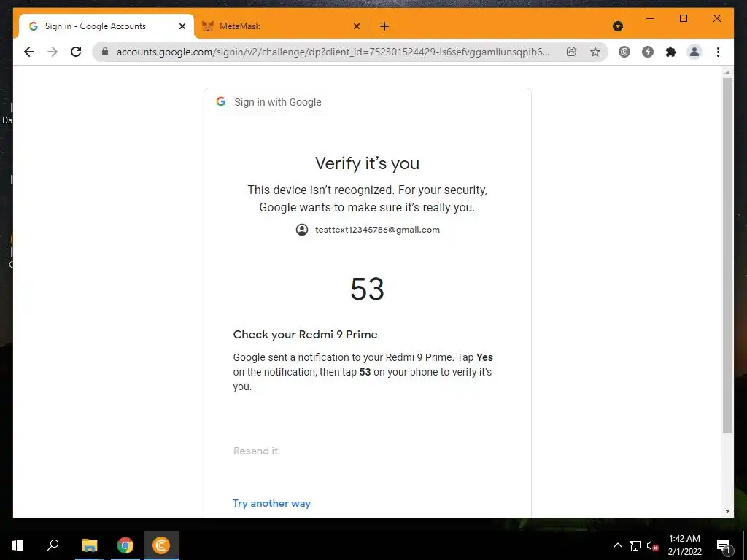Screen dimensions: 747x560
Task: Click the gray C extension icon
Action: pyautogui.click(x=624, y=52)
